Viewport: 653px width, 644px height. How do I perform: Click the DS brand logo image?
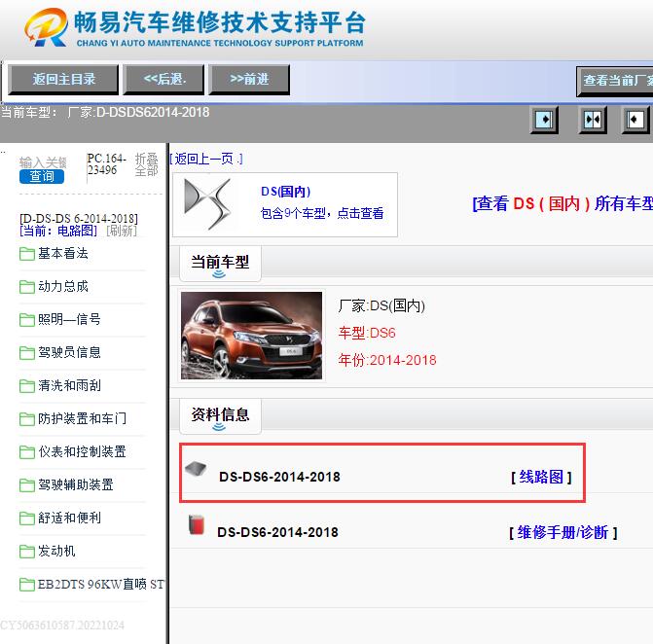(207, 204)
